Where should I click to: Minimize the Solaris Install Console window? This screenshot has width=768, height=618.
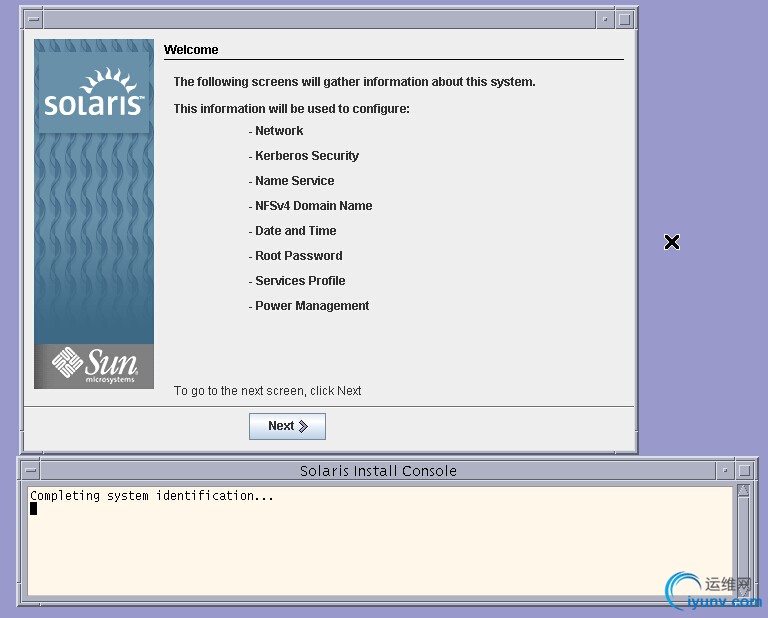(725, 471)
